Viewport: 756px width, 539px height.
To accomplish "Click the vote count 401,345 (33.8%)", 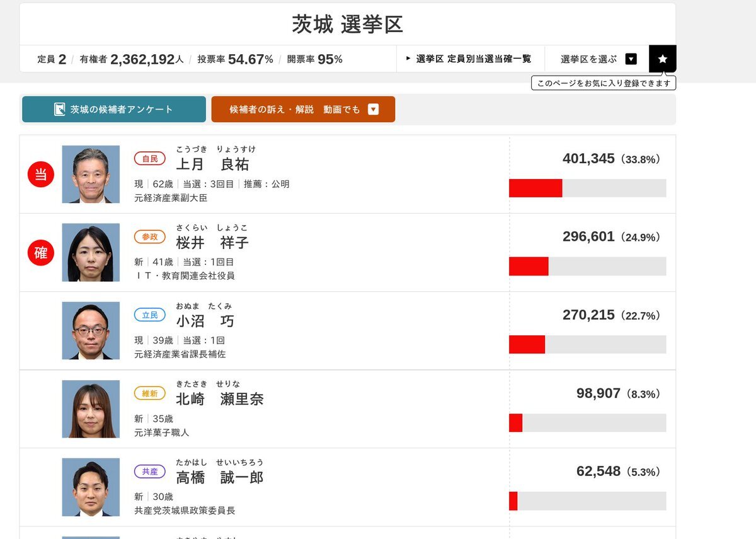I will point(612,159).
